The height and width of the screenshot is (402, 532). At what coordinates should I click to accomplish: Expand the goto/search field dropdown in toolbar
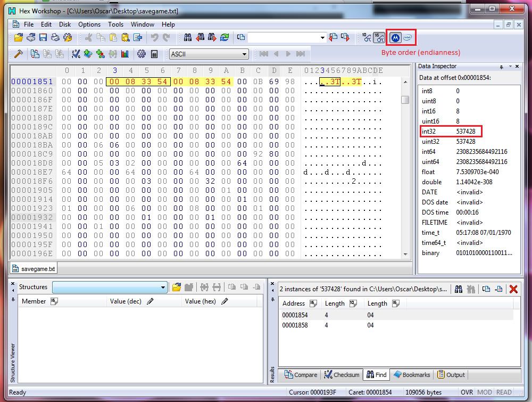pyautogui.click(x=322, y=38)
